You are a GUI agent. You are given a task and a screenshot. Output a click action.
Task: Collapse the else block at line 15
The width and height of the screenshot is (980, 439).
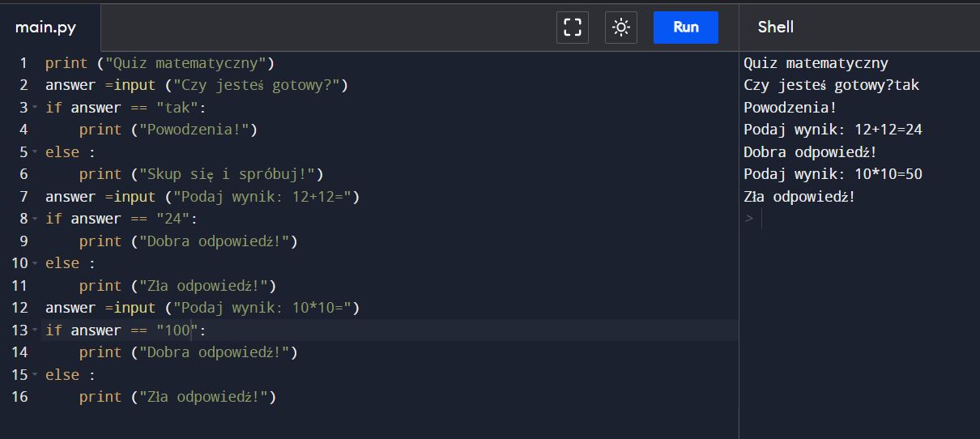(x=35, y=375)
